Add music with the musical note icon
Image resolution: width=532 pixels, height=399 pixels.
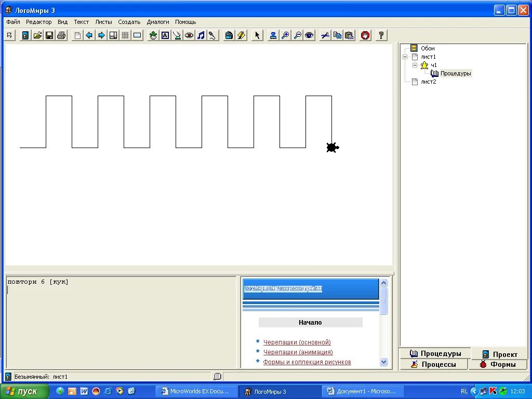click(201, 35)
